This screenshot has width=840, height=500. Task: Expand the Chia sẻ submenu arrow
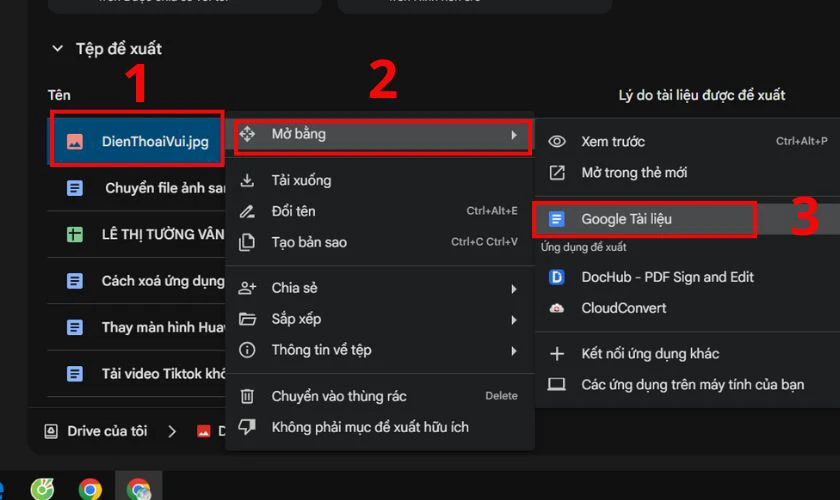pos(514,289)
